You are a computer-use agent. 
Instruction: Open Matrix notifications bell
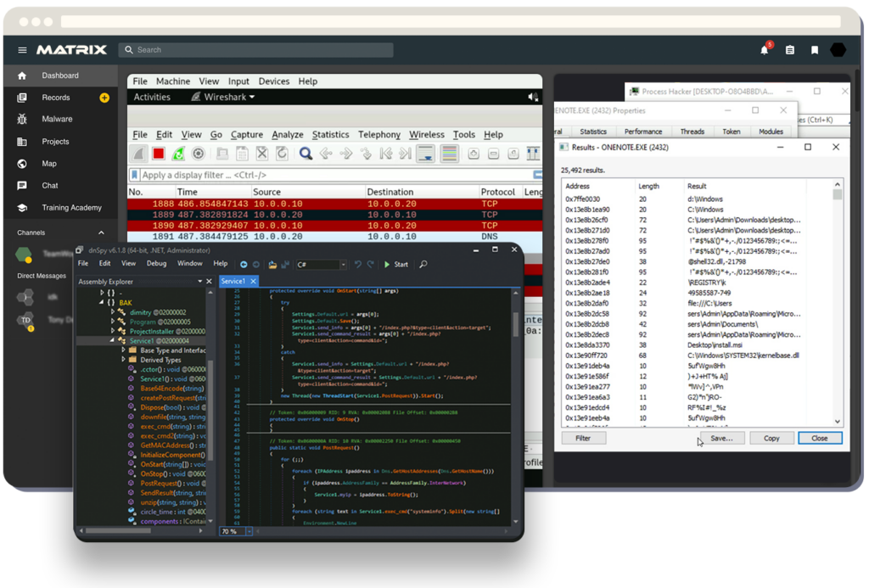pos(765,49)
